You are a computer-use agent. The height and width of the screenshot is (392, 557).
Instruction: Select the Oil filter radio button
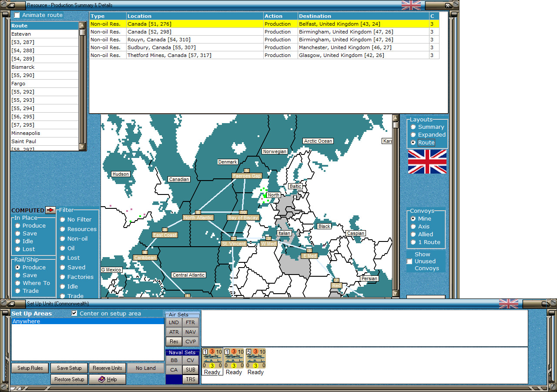(x=63, y=248)
